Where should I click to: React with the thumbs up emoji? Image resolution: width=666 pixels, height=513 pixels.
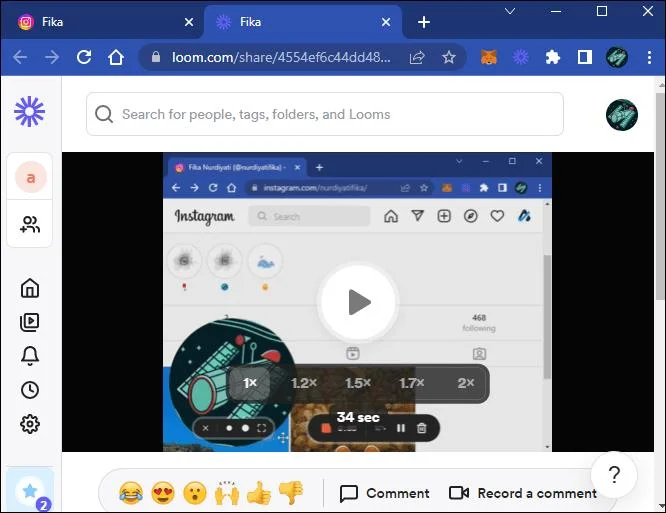(x=259, y=493)
